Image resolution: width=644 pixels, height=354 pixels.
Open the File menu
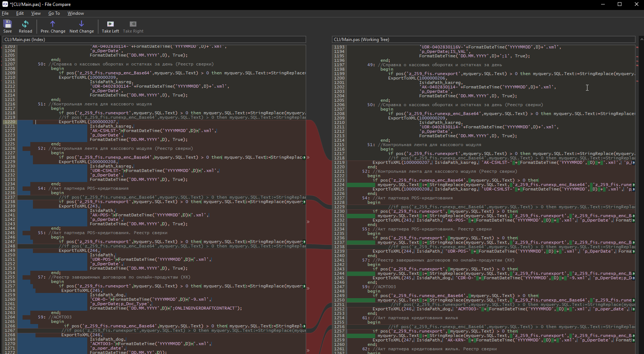pyautogui.click(x=5, y=13)
